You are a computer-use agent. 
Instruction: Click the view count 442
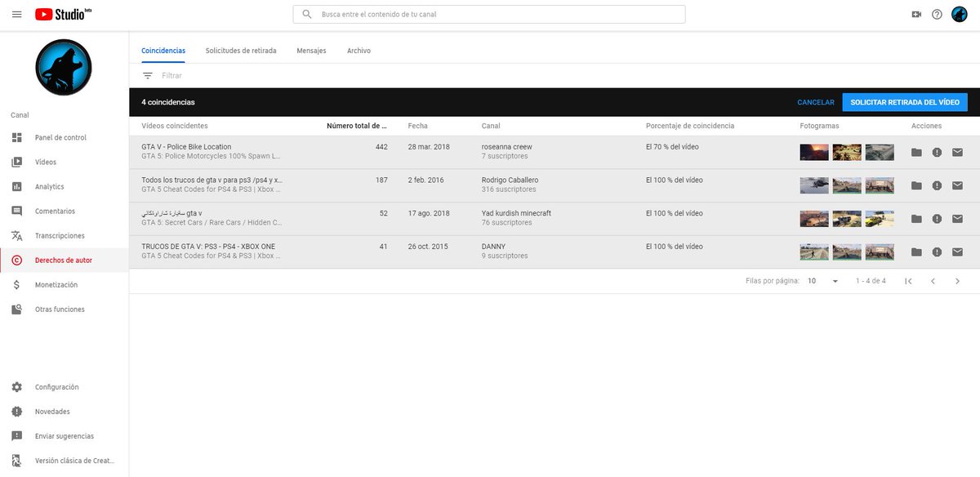tap(381, 147)
